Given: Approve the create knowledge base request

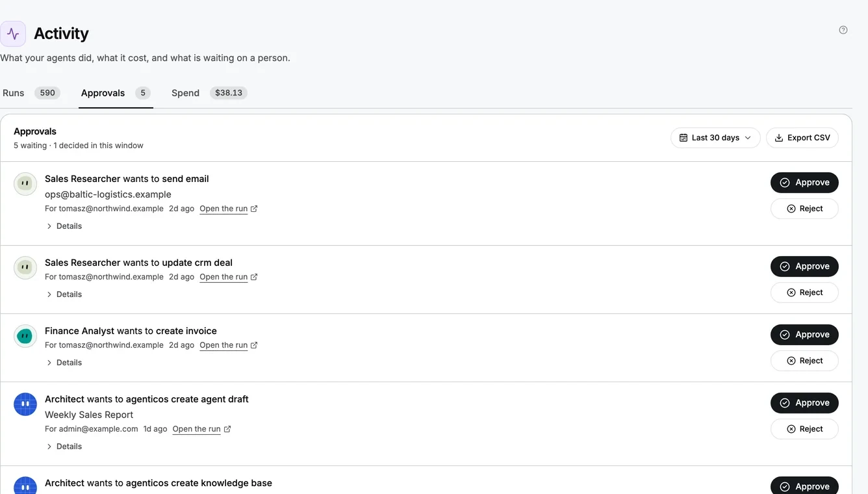Looking at the screenshot, I should pyautogui.click(x=804, y=486).
